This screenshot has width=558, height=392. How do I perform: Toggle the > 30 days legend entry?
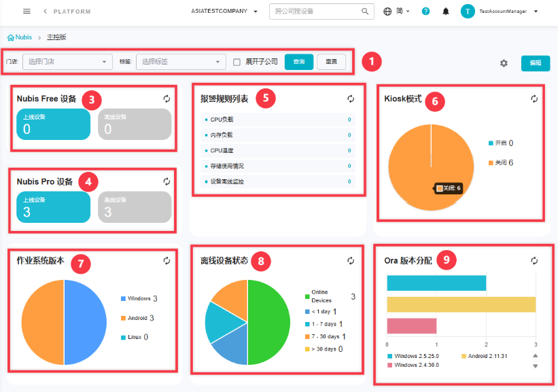coord(324,349)
